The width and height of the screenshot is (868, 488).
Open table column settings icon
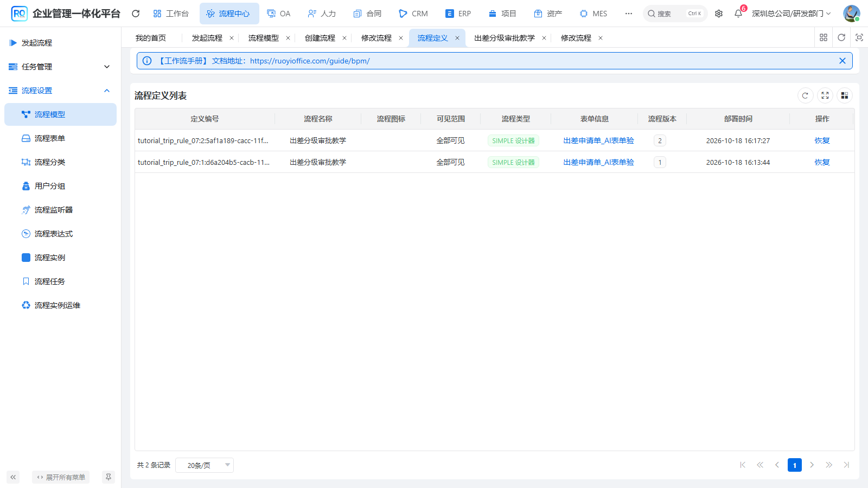pos(845,95)
